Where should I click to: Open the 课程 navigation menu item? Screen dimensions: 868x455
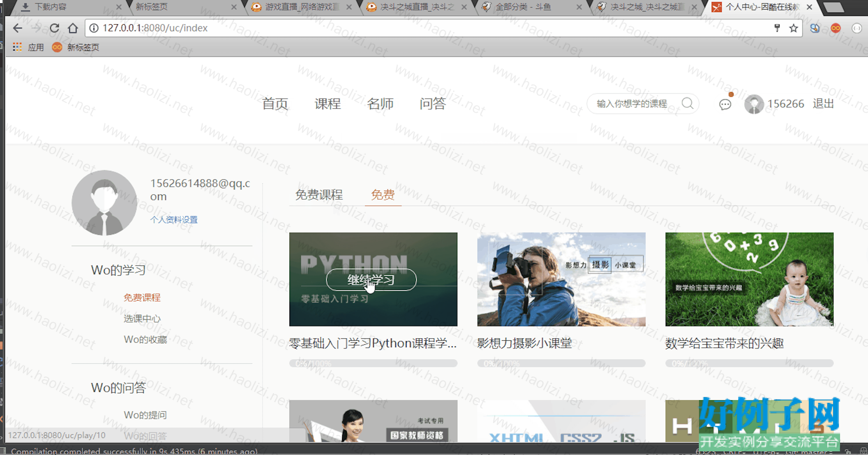coord(327,104)
